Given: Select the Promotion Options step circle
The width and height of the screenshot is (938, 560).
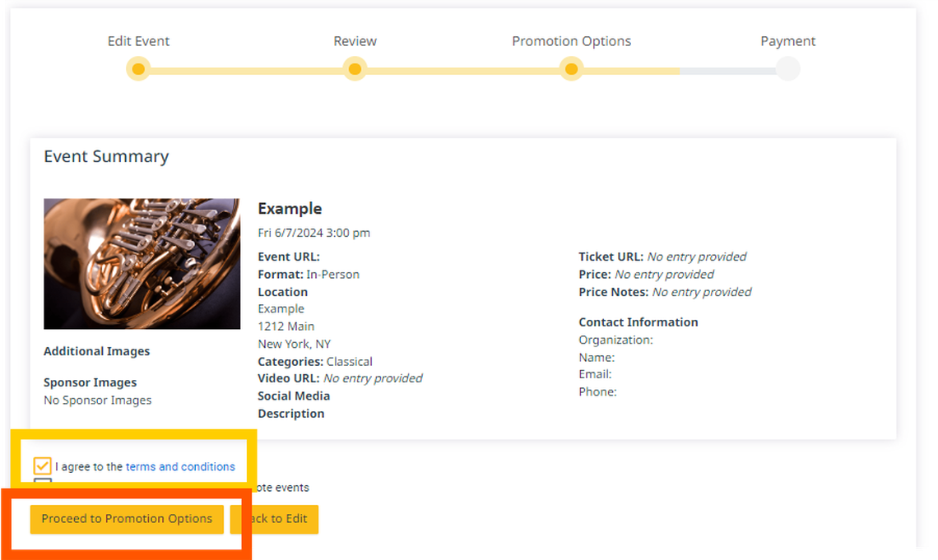Looking at the screenshot, I should pyautogui.click(x=571, y=69).
